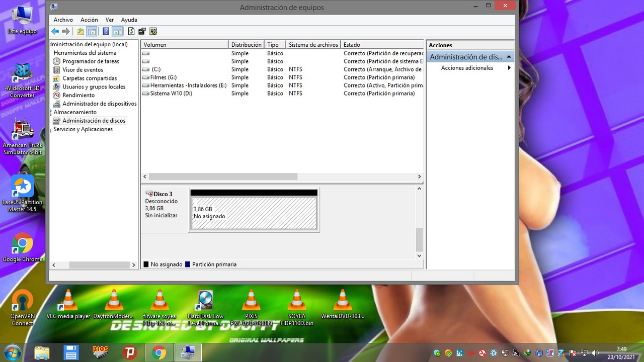Viewport: 644px width, 362px height.
Task: Click the back navigation arrow icon
Action: pos(55,31)
